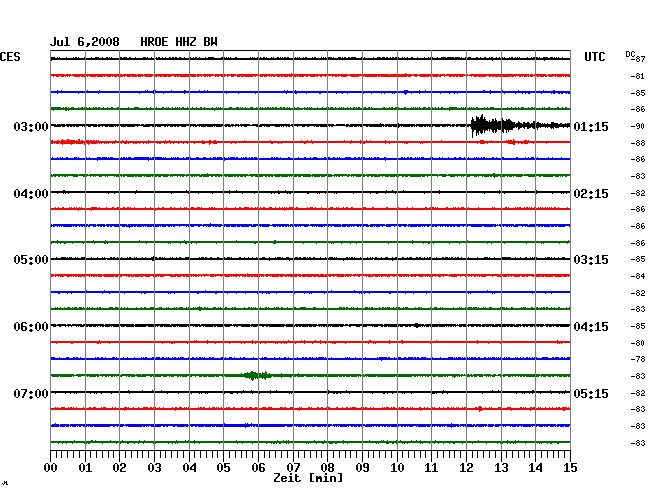Click the "05:00" local time label
The image size is (650, 494).
tap(31, 260)
